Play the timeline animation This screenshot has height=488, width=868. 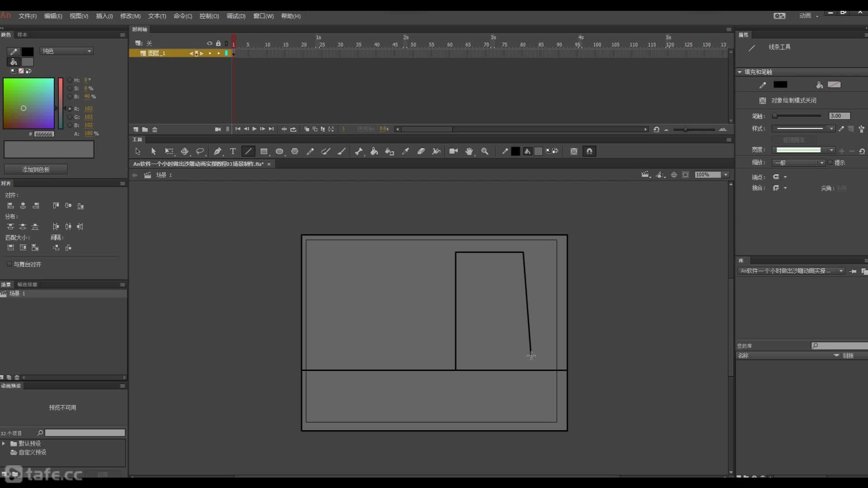255,129
